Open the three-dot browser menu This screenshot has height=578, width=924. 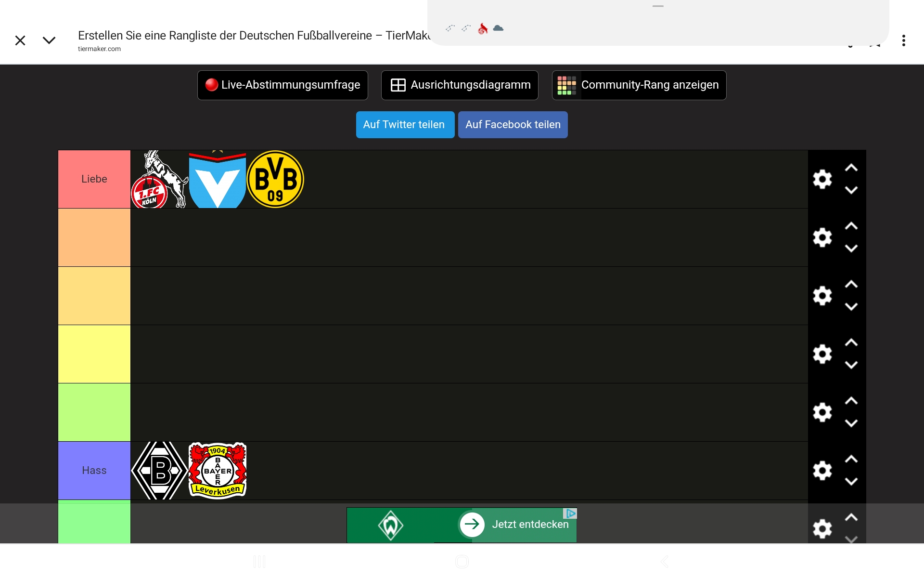[x=904, y=40]
